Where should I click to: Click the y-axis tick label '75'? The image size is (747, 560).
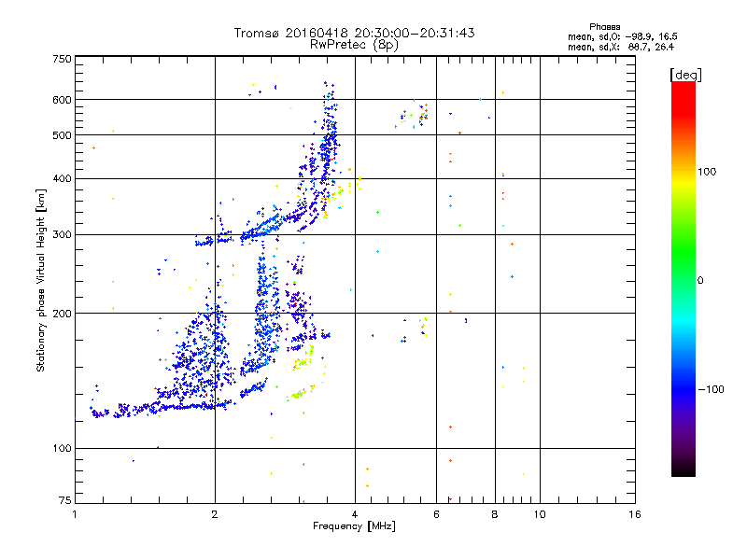coord(65,500)
